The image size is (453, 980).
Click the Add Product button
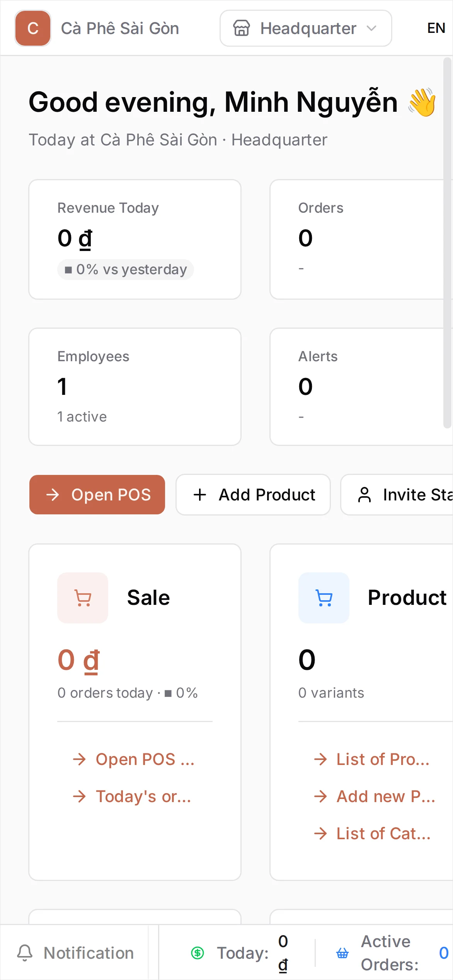[253, 495]
